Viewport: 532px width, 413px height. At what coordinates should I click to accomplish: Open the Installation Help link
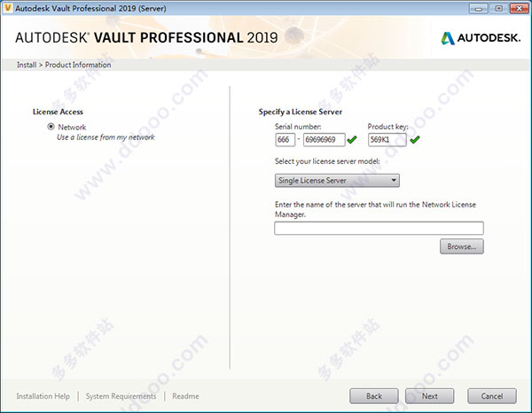point(43,396)
